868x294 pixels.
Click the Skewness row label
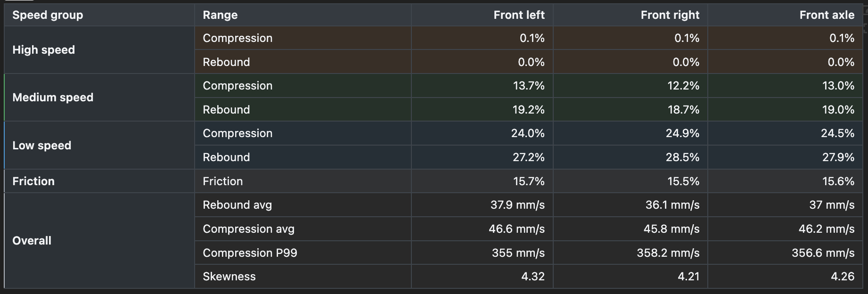click(229, 277)
